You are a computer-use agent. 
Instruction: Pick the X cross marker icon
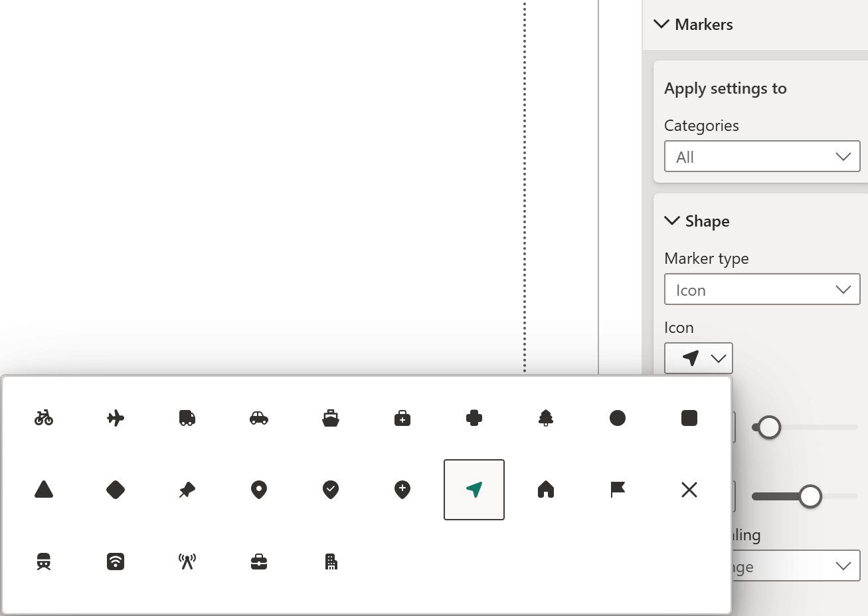[689, 490]
